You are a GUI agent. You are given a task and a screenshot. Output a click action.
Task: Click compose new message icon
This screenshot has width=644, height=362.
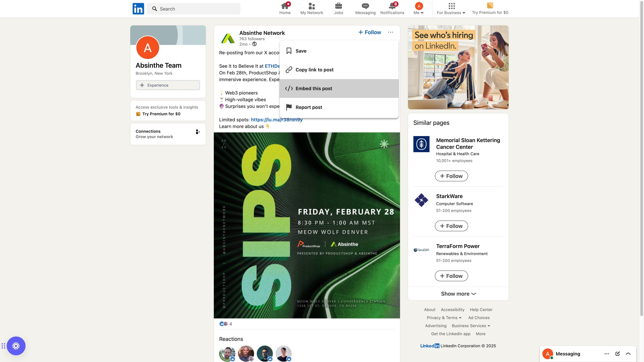coord(618,354)
